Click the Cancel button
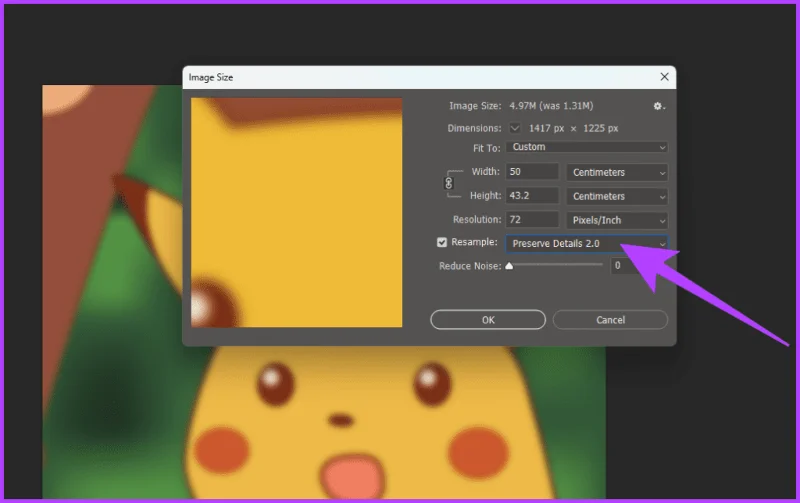 point(610,320)
